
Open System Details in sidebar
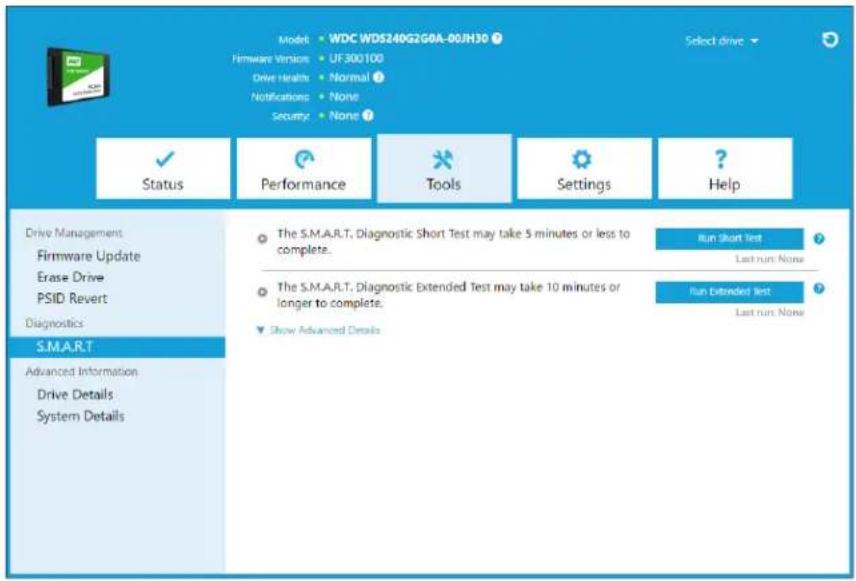coord(80,416)
